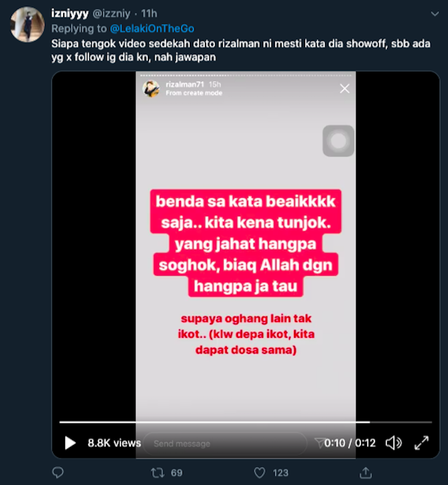The image size is (448, 485).
Task: Open the 11h tweet timestamp
Action: coord(149,13)
